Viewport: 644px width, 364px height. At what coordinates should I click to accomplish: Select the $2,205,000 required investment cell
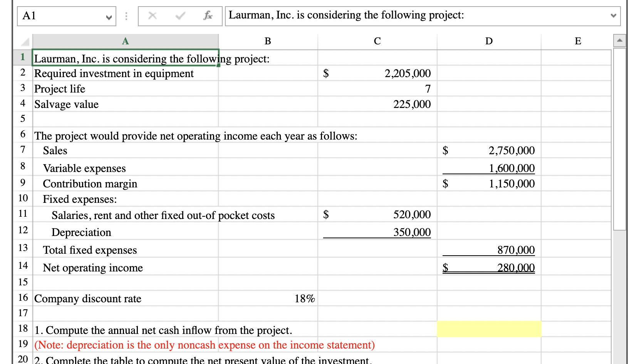pyautogui.click(x=377, y=73)
